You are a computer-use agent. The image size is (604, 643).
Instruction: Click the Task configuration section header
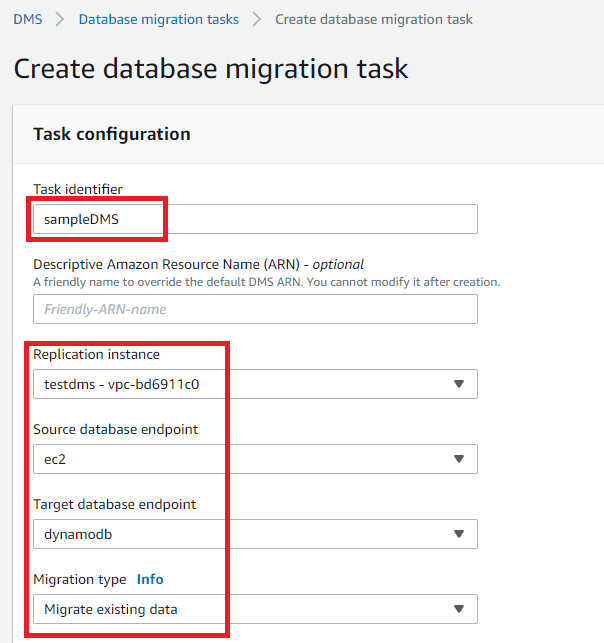pos(112,134)
